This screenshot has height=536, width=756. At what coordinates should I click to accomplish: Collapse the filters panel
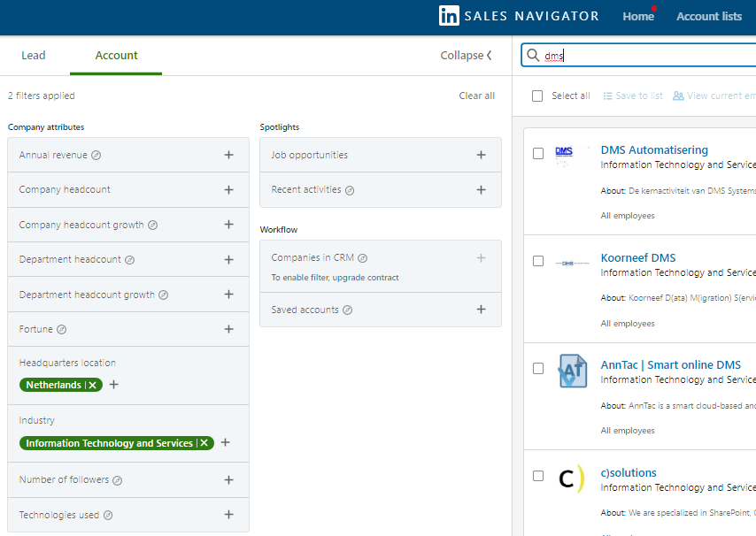[466, 56]
